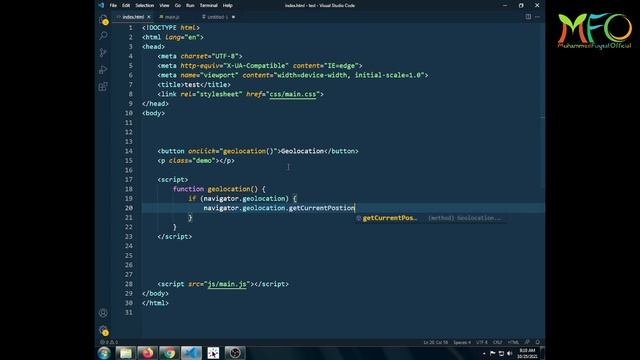Switch to the Untitled-1 tab
This screenshot has height=360, width=640.
(217, 17)
